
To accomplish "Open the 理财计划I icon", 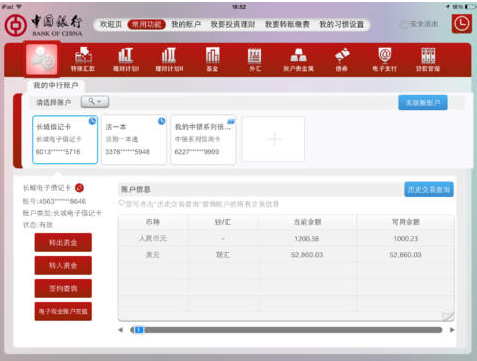I will click(126, 60).
